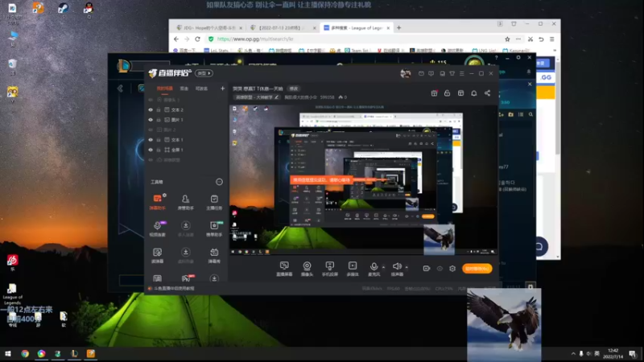Expand the speaker options arrow
This screenshot has width=644, height=362.
point(407,267)
